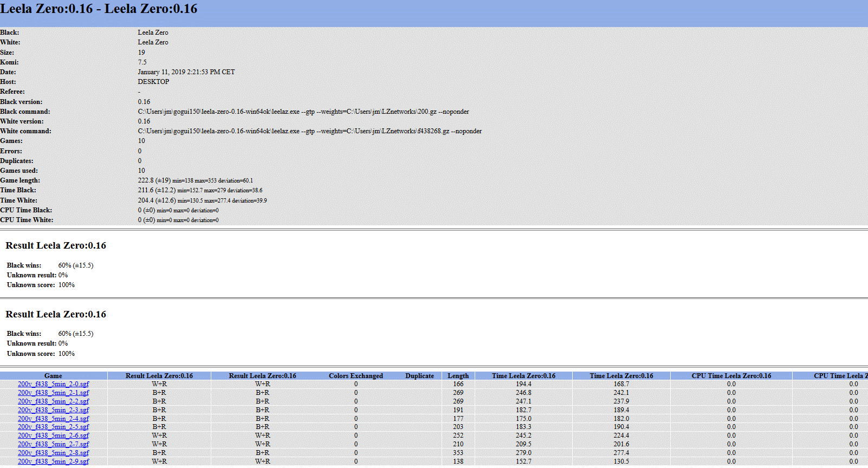Screen dimensions: 868x468
Task: Click the Length value 353 in table
Action: coord(458,453)
